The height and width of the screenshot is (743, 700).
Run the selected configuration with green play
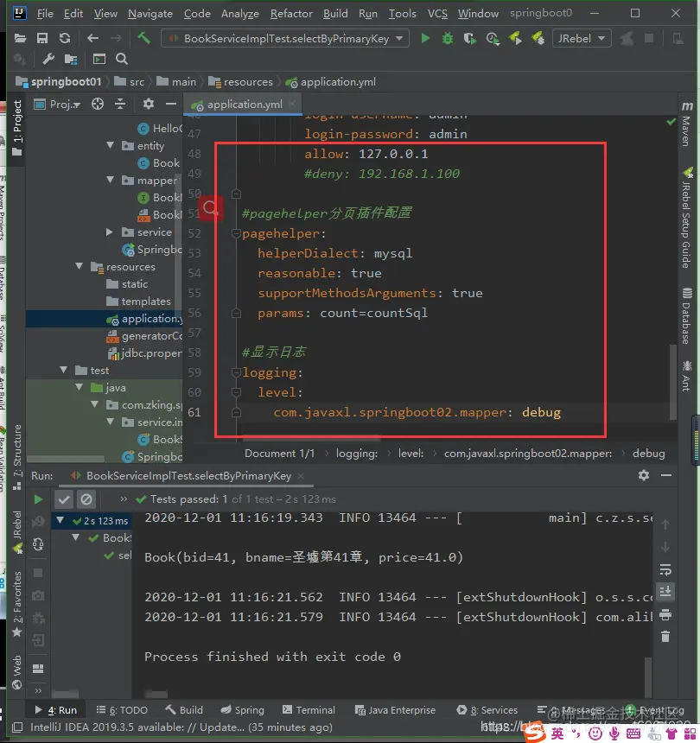tap(425, 38)
